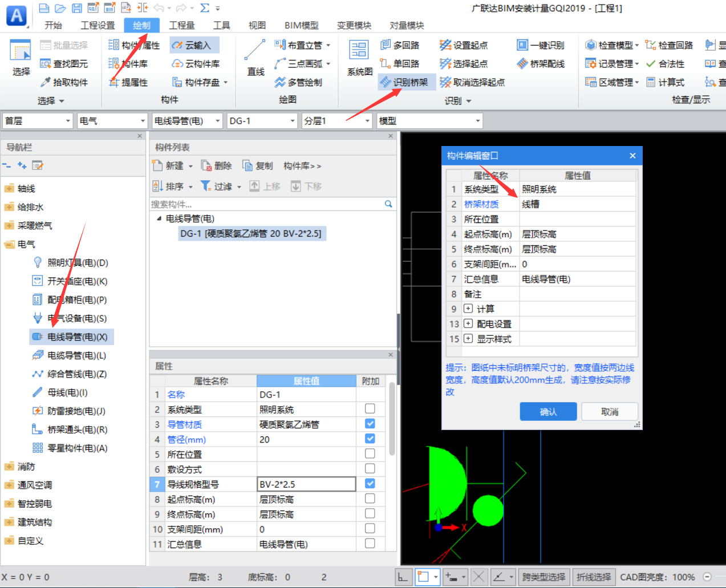The image size is (726, 588).
Task: Collapse the 电线导管(电) node in 构件列表
Action: pos(159,218)
